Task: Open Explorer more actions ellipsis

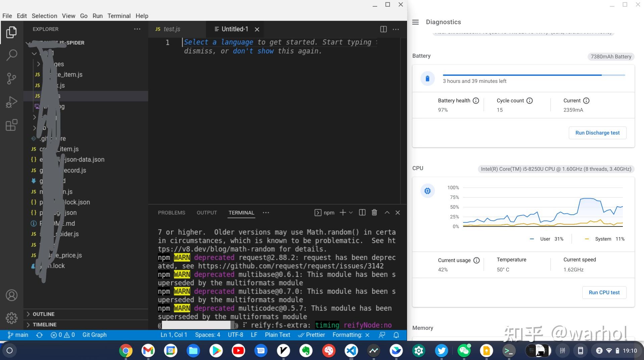Action: pyautogui.click(x=137, y=29)
